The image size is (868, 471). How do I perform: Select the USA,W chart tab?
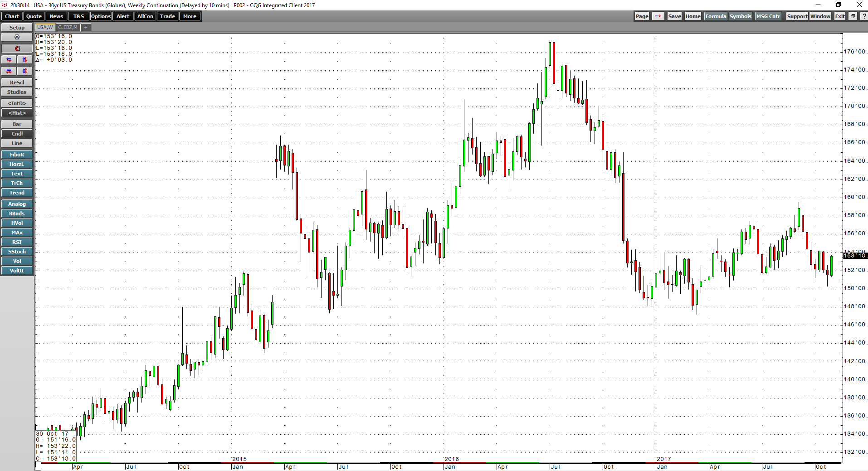[x=44, y=27]
